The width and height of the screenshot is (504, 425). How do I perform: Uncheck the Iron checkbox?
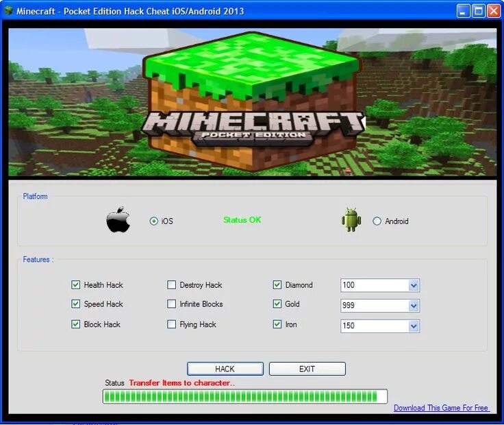click(277, 324)
